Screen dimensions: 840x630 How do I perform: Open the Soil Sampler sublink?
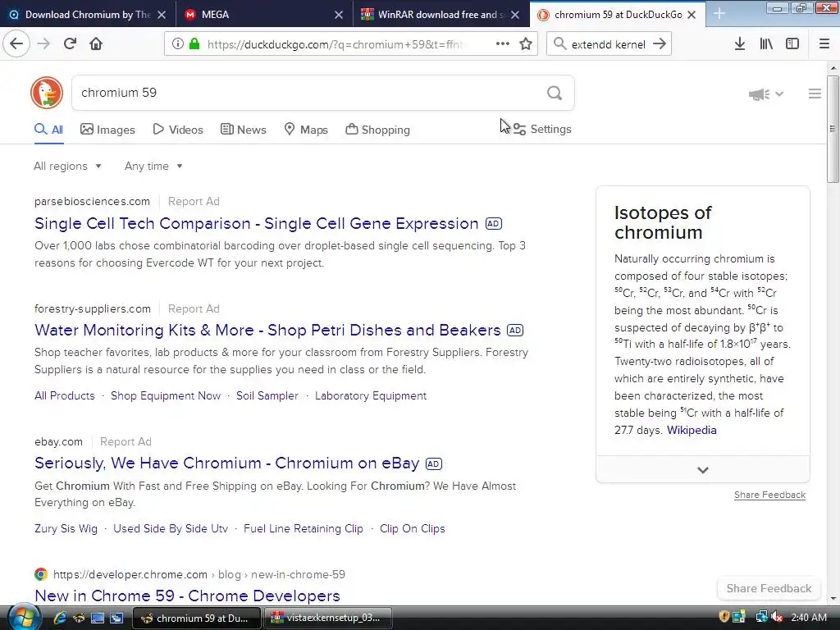(x=267, y=396)
